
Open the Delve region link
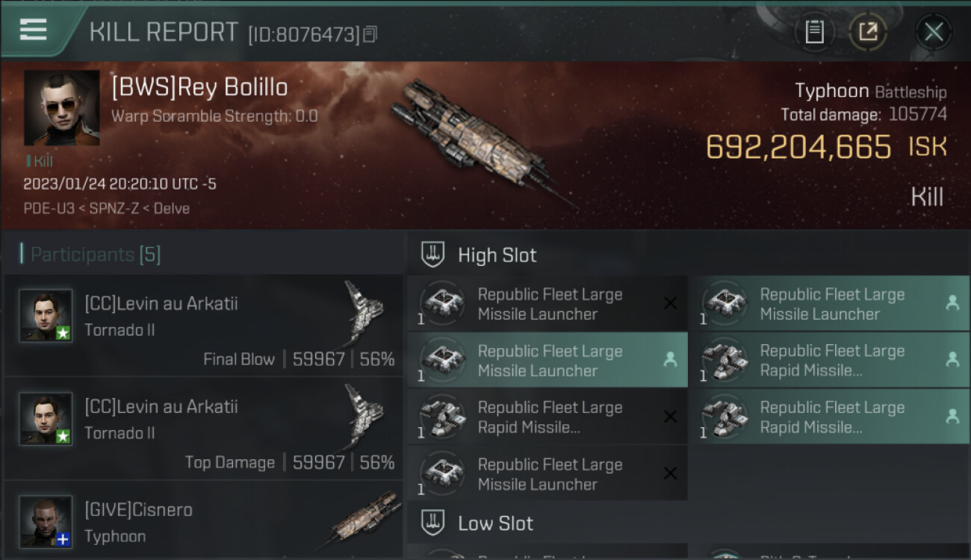click(x=173, y=208)
